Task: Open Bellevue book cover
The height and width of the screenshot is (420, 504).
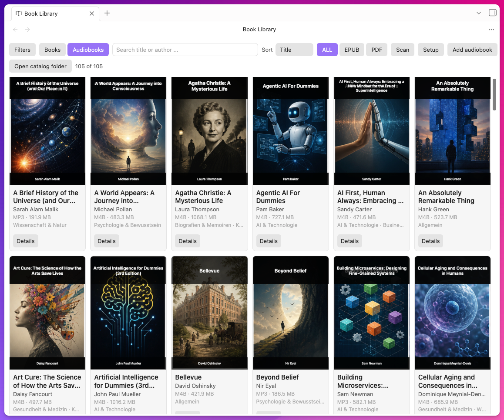Action: [x=210, y=313]
